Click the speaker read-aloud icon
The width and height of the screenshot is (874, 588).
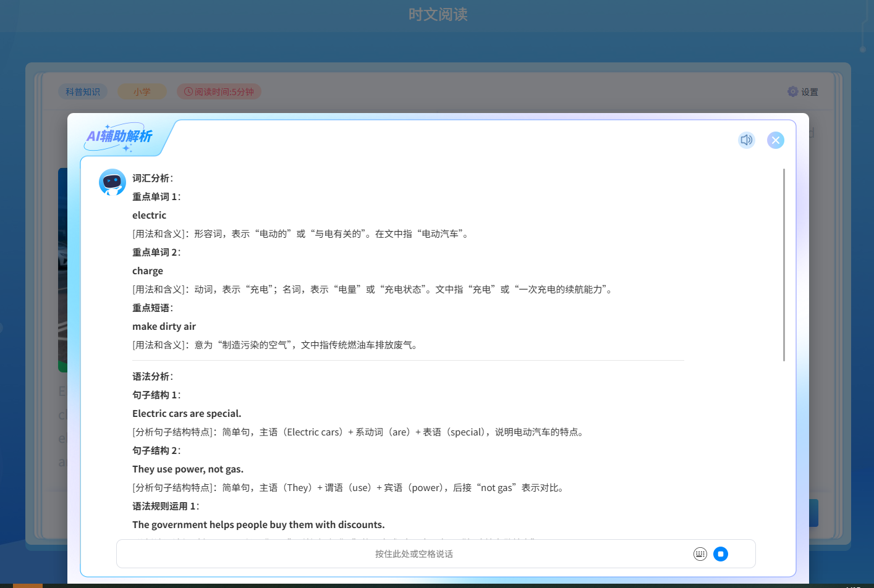tap(747, 140)
